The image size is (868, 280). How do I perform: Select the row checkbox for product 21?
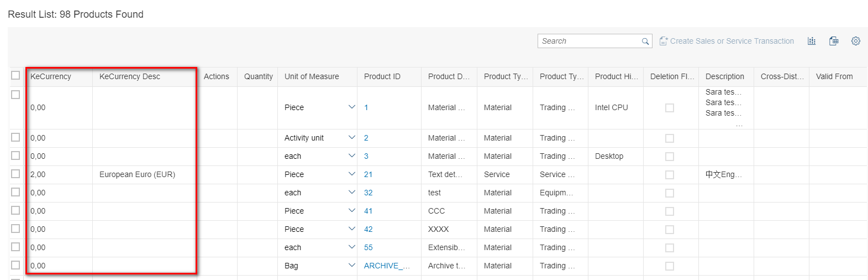coord(15,174)
